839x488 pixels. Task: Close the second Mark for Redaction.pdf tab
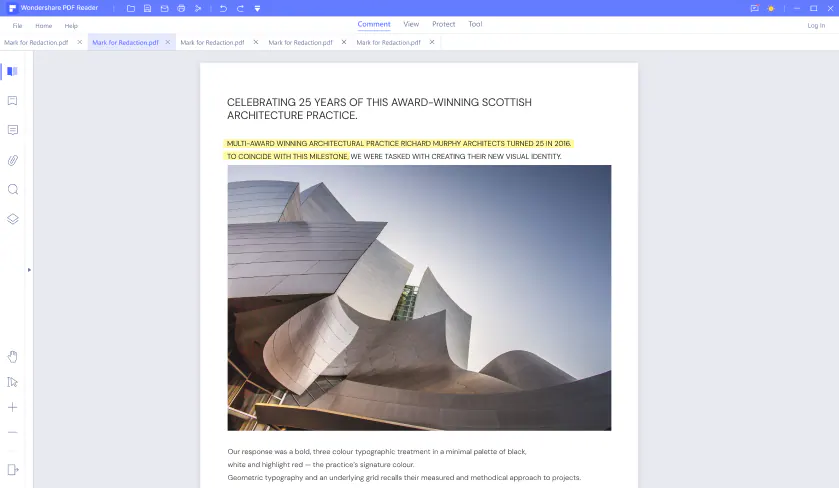(167, 42)
